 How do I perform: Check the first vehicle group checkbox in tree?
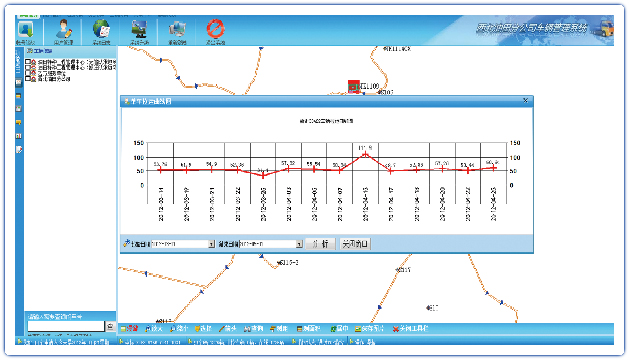pos(28,62)
